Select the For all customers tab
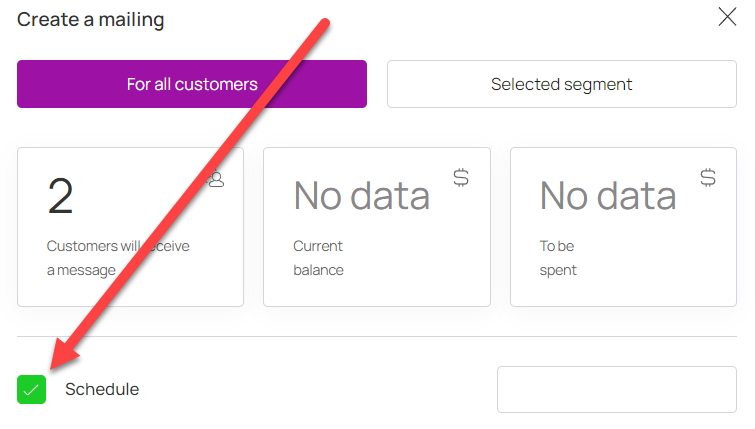 (x=192, y=84)
